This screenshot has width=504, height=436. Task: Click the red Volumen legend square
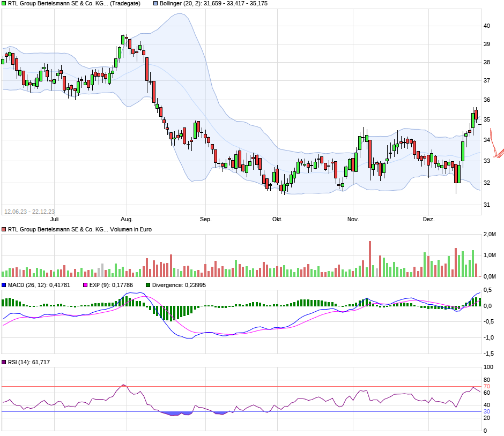4,230
